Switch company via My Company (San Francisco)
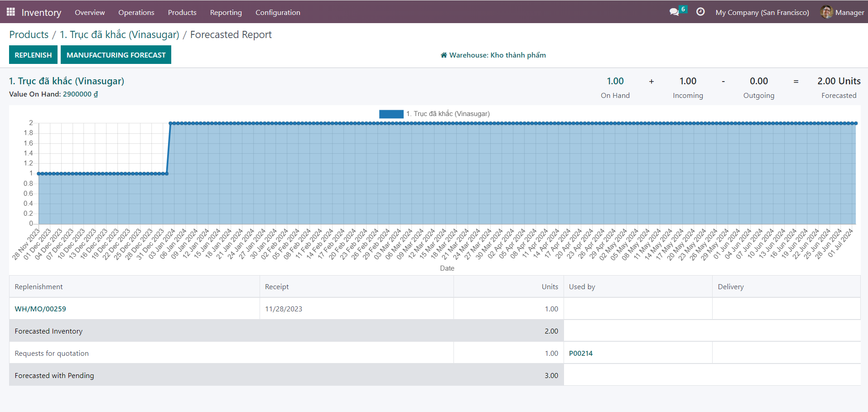Viewport: 868px width, 412px height. click(762, 13)
